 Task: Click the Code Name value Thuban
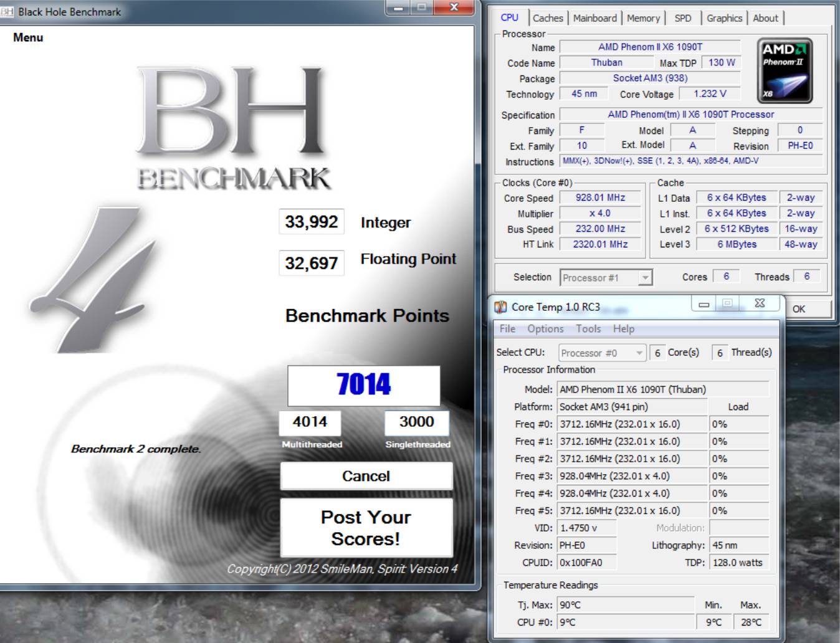click(x=606, y=62)
